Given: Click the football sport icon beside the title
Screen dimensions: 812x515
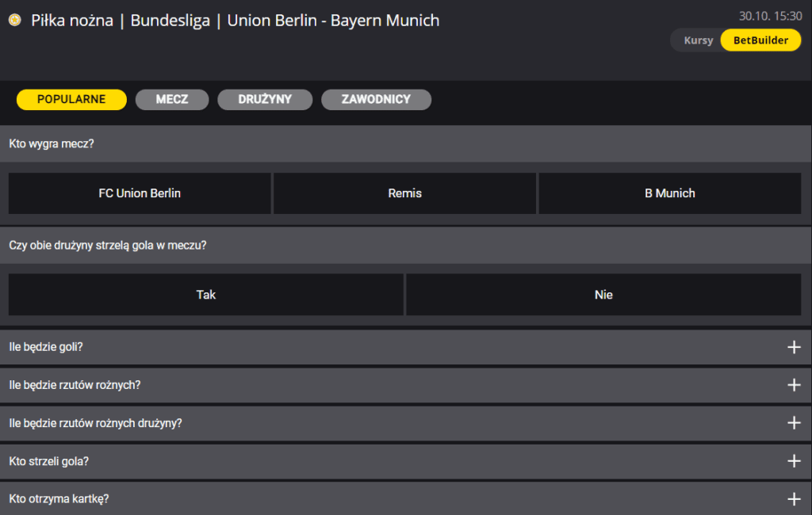Looking at the screenshot, I should pos(15,20).
